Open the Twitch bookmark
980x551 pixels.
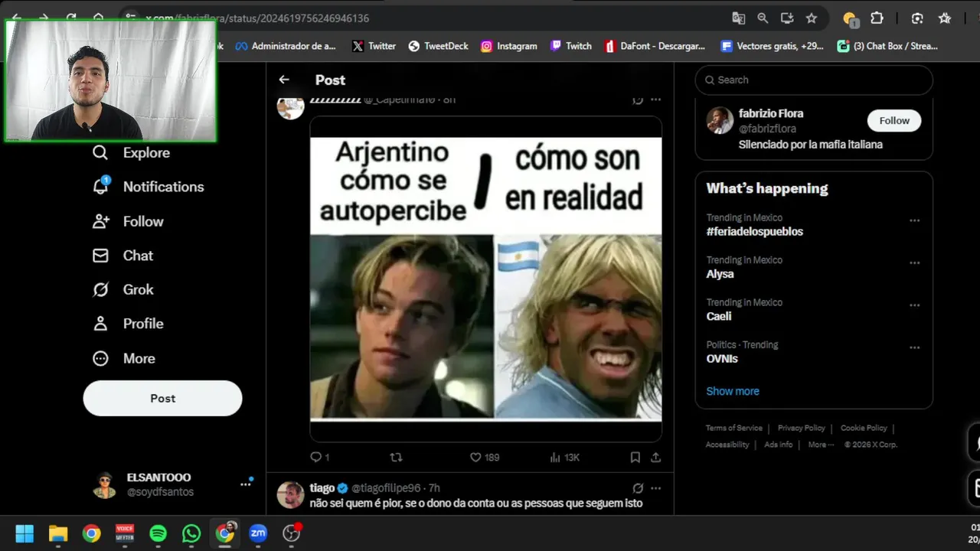(570, 46)
